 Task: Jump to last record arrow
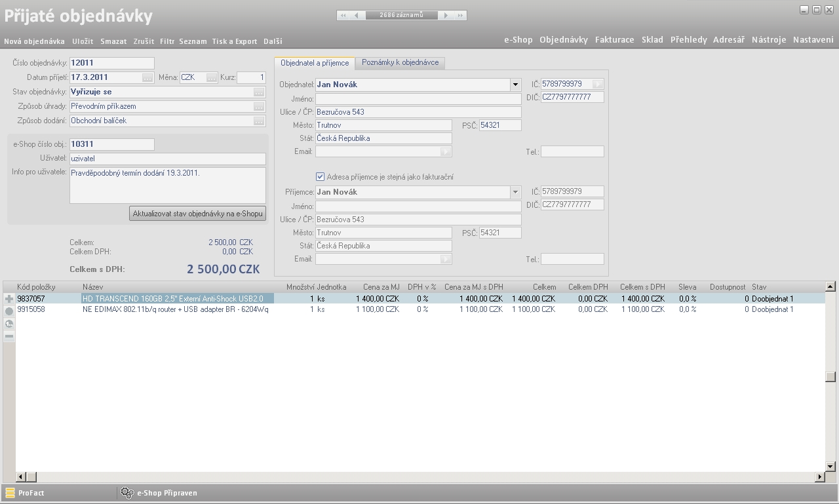tap(460, 15)
